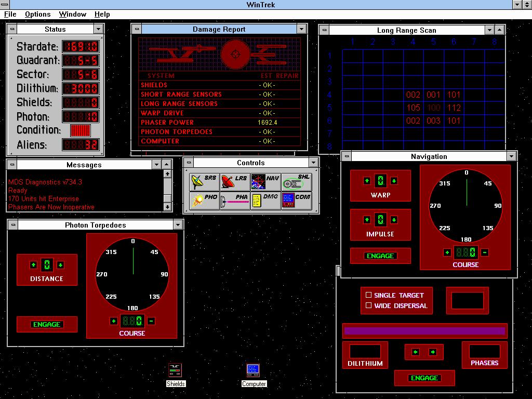The height and width of the screenshot is (399, 532).
Task: Click the Messages scrollbar up arrow
Action: pos(167,174)
